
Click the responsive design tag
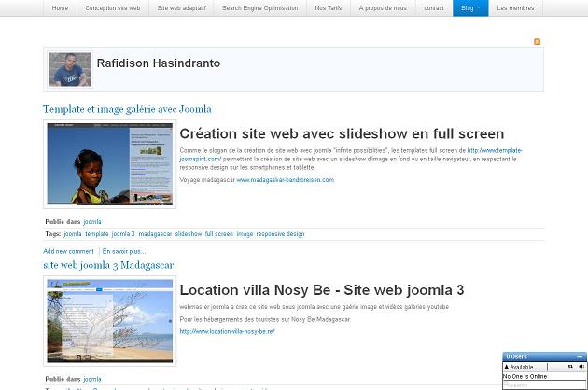coord(280,234)
